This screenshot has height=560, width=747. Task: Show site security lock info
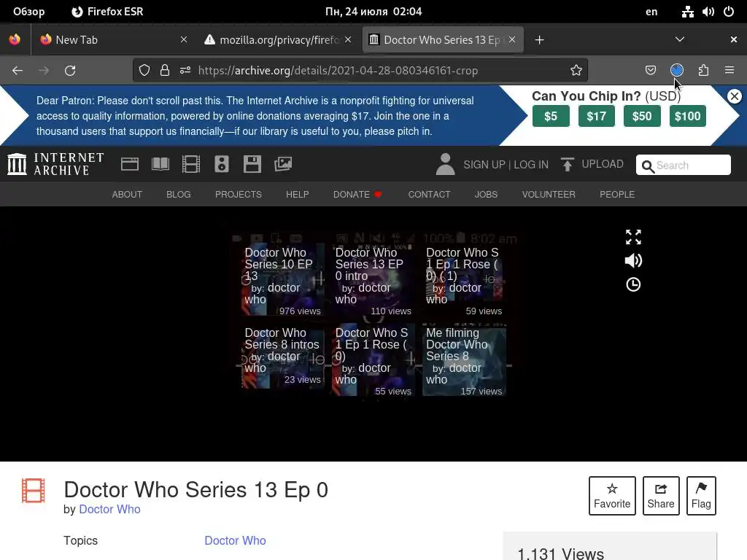click(165, 71)
